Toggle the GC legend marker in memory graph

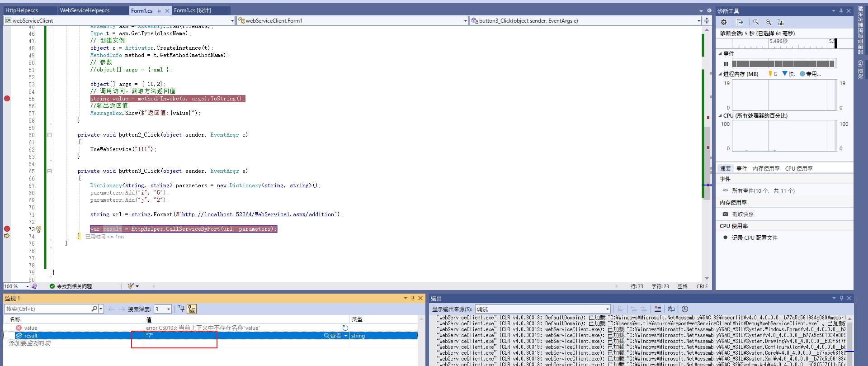(770, 74)
